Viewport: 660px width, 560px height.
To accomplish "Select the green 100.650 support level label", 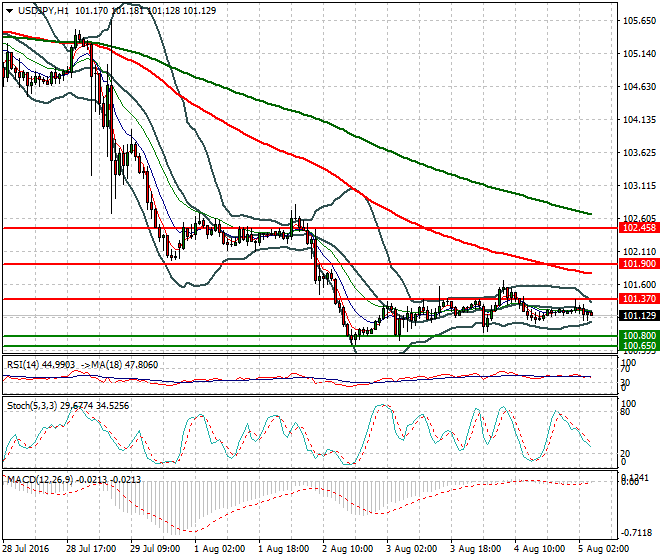I will point(639,346).
